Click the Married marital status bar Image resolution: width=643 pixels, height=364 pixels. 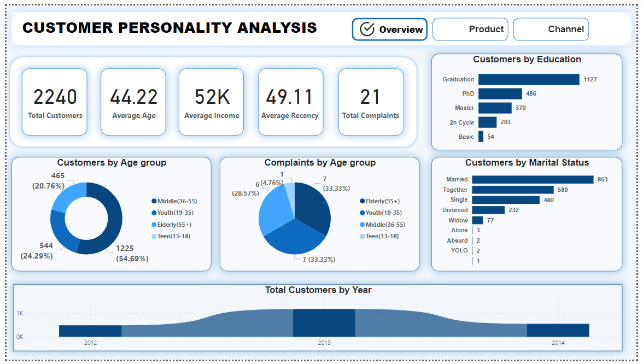point(533,179)
